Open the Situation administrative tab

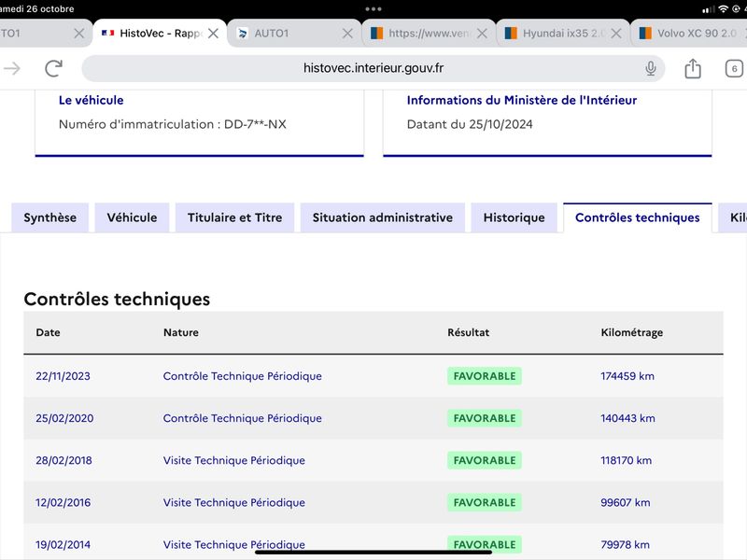tap(383, 217)
